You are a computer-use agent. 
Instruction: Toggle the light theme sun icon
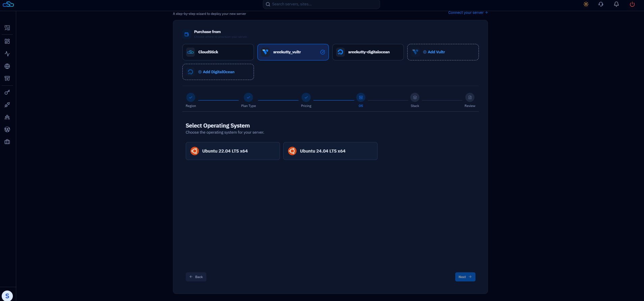[586, 4]
